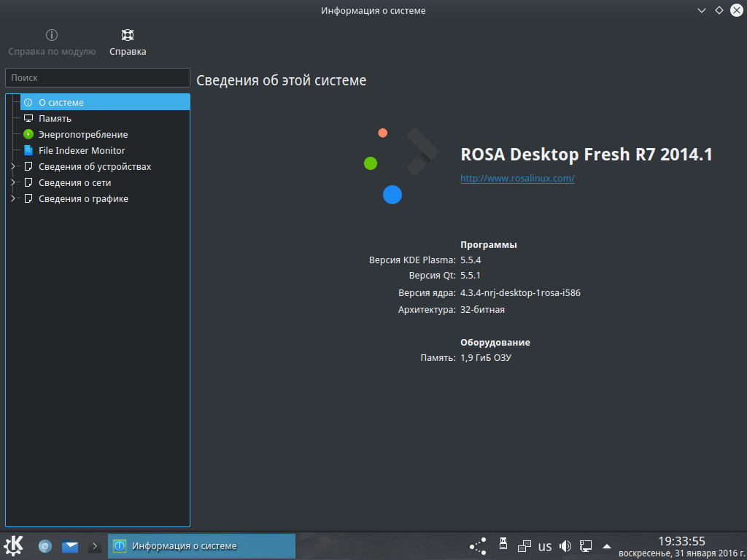Click the Программы section heading

point(488,245)
